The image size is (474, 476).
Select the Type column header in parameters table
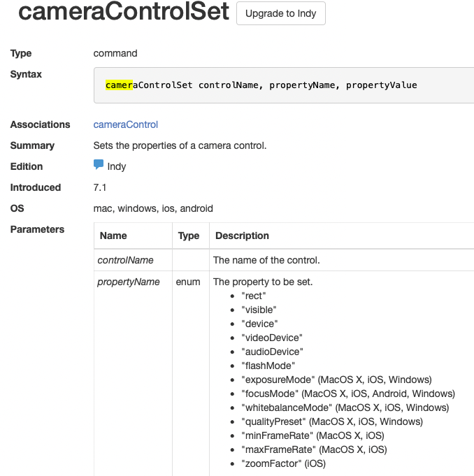[x=189, y=236]
